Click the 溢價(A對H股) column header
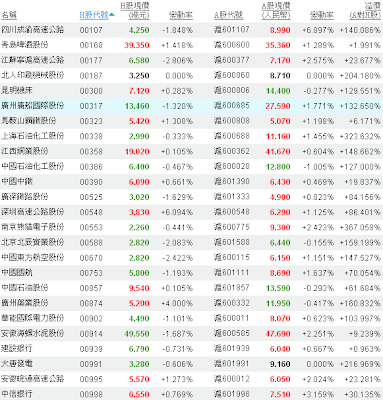This screenshot has height=400, width=383. coord(365,11)
